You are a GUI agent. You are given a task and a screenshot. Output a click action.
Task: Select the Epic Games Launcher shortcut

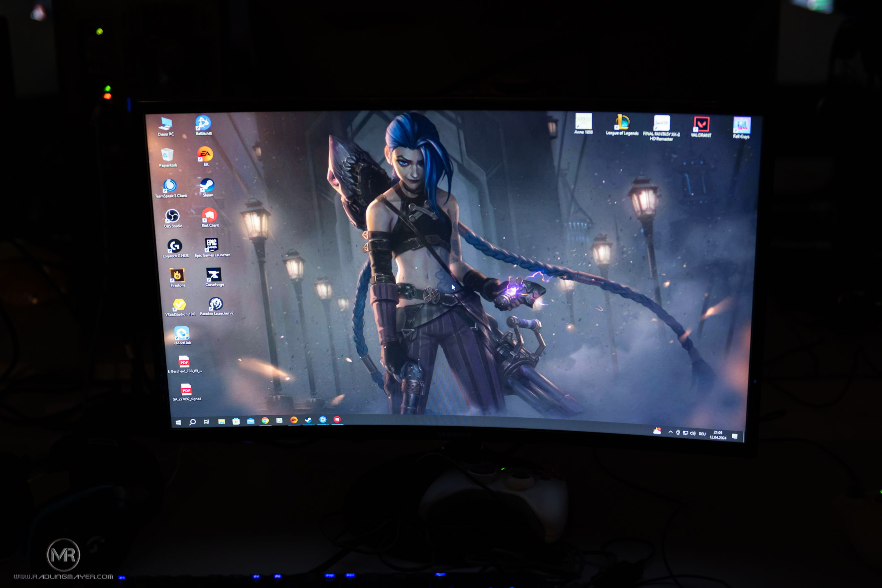point(212,247)
